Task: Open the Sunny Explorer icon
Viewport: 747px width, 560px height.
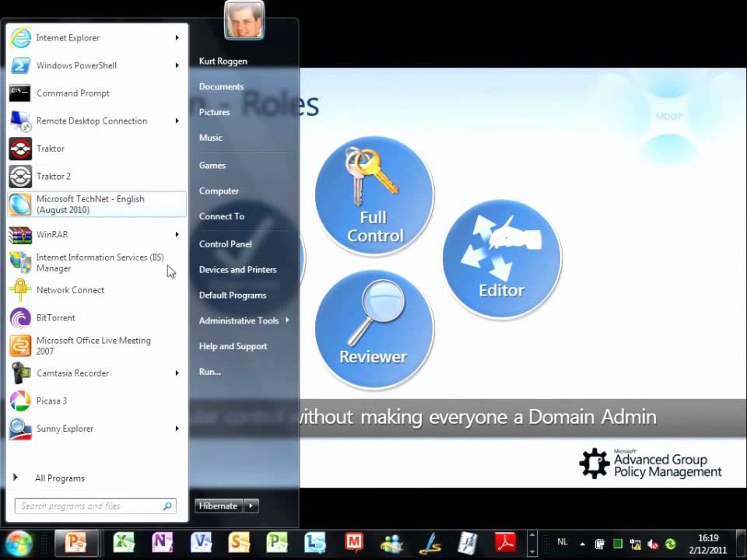Action: tap(20, 429)
